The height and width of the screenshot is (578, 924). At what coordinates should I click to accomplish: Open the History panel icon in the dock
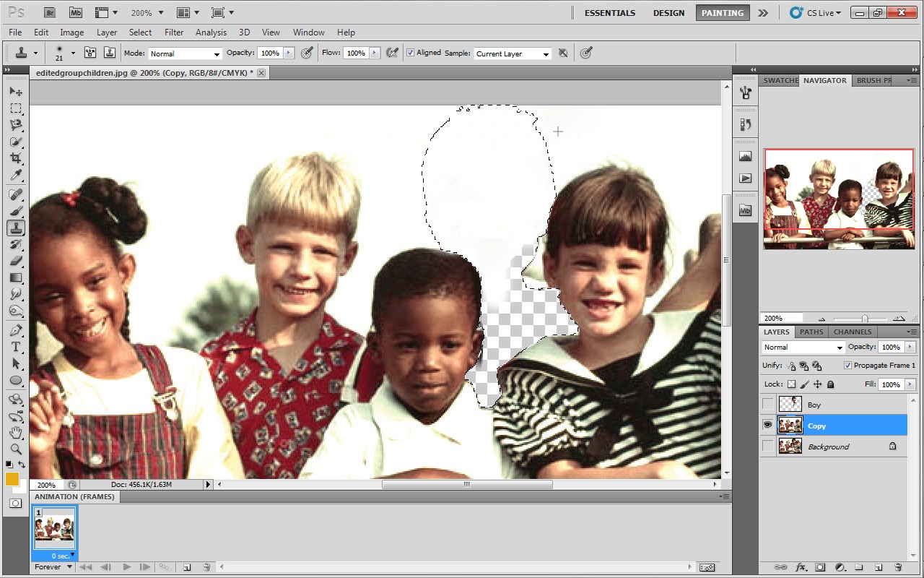746,124
